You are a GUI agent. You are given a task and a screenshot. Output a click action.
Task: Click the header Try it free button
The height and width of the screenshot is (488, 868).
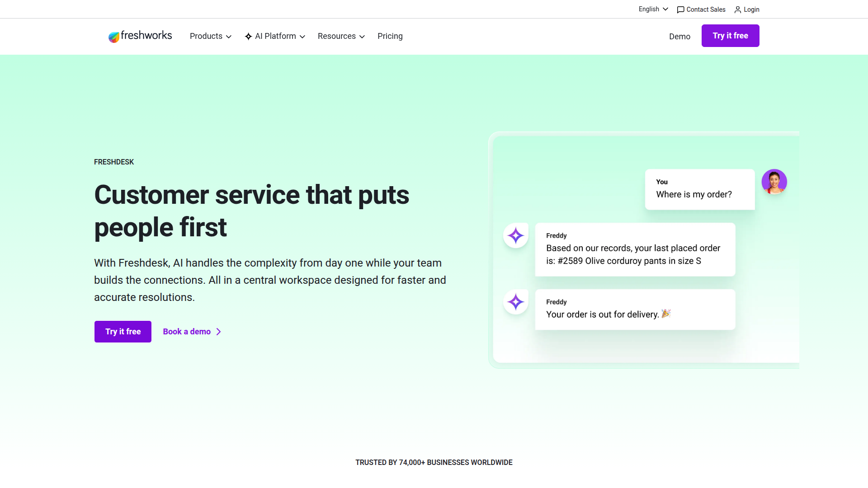730,36
